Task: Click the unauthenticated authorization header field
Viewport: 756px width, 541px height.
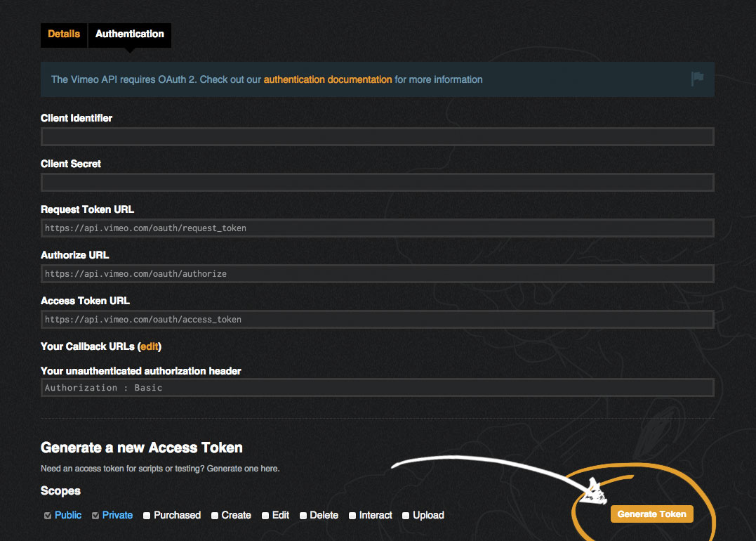Action: [377, 388]
